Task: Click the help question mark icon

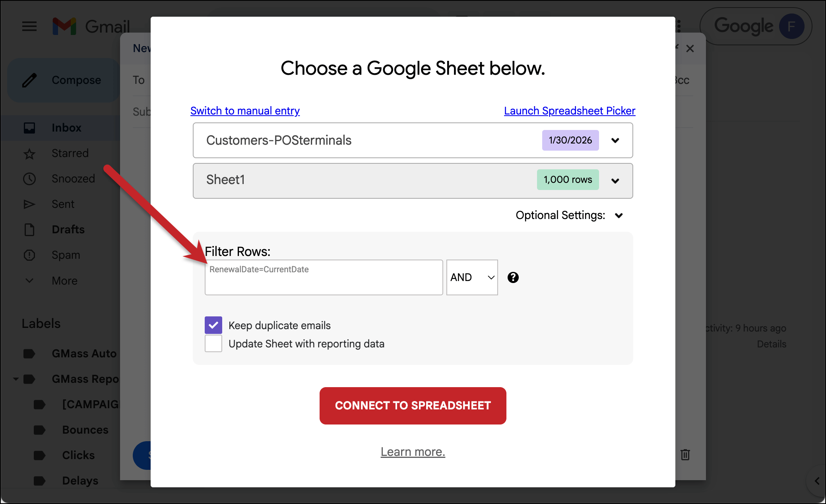Action: (513, 277)
